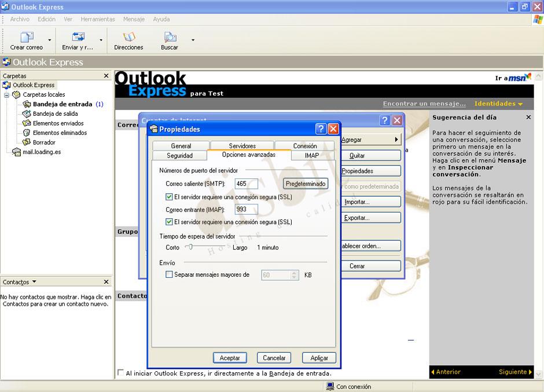Click Encontrar un mensaje link
Image resolution: width=544 pixels, height=392 pixels.
point(424,103)
